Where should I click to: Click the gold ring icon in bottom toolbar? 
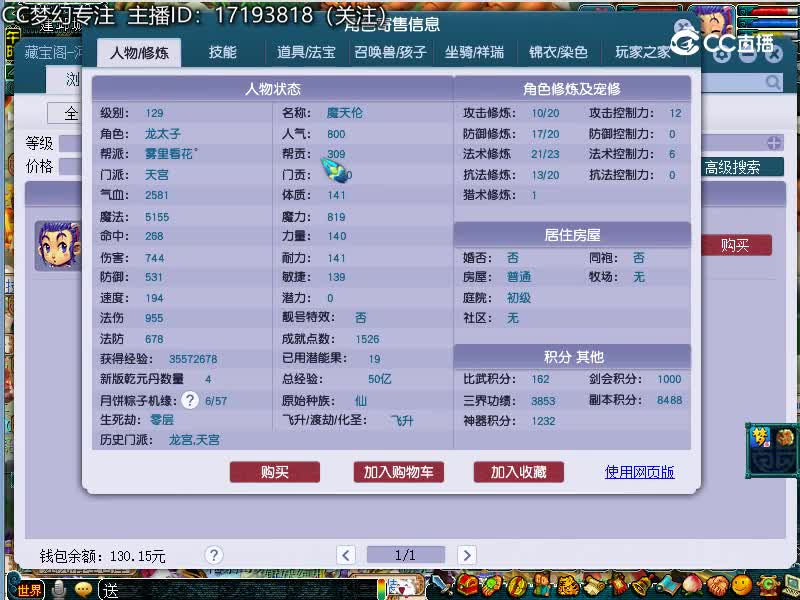click(517, 586)
